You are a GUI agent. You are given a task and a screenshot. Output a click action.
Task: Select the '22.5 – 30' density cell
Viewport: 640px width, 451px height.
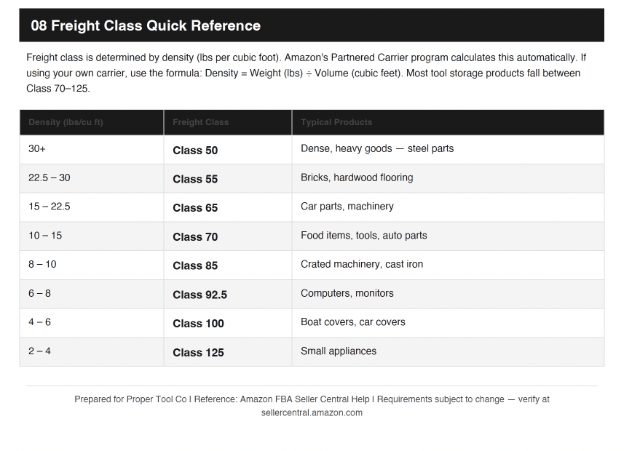point(91,179)
